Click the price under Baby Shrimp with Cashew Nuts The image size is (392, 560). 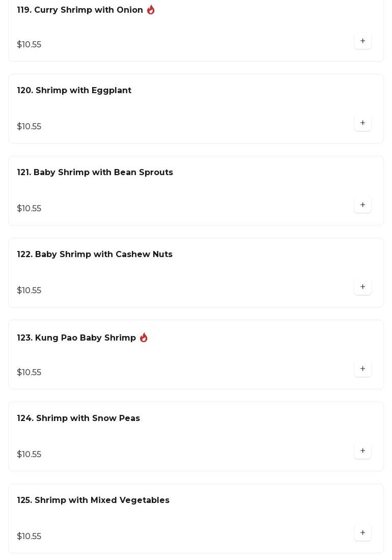coord(29,291)
